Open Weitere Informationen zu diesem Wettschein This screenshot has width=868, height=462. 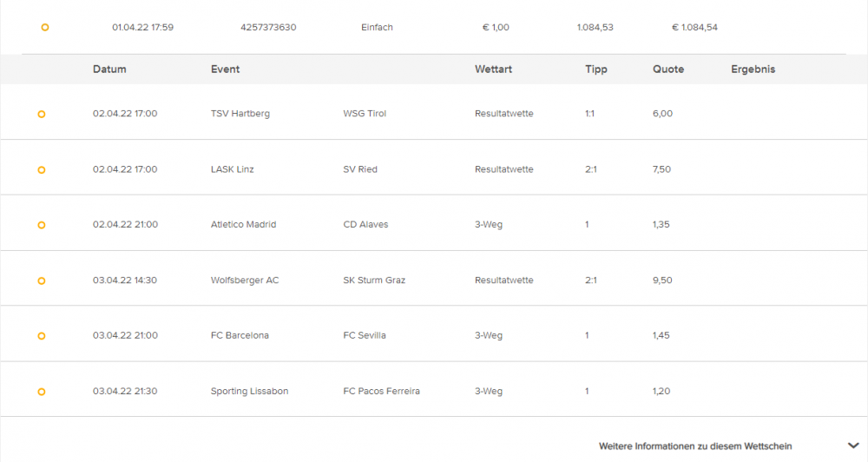695,446
